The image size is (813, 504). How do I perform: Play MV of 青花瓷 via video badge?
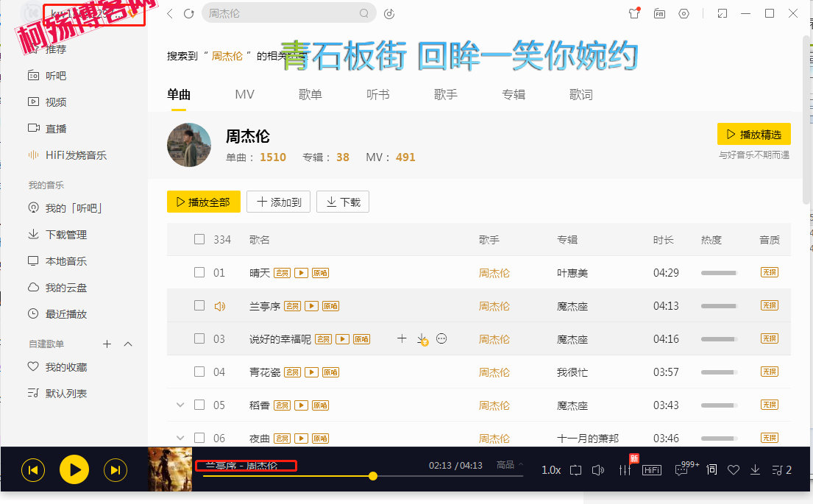pyautogui.click(x=312, y=372)
